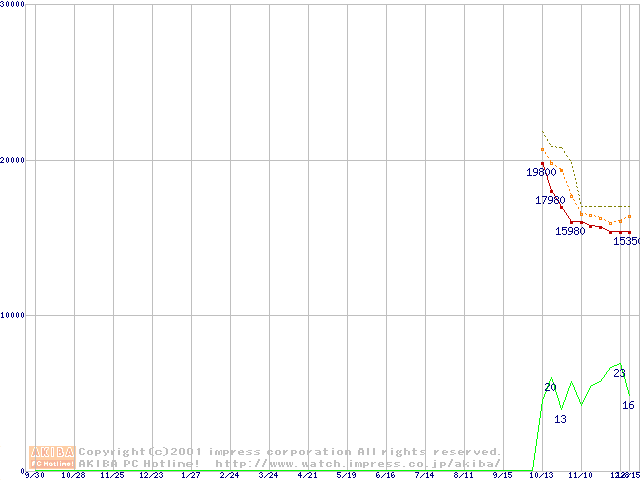Viewport: 640px width, 480px height.
Task: Select the 8/11 date label
Action: [464, 476]
